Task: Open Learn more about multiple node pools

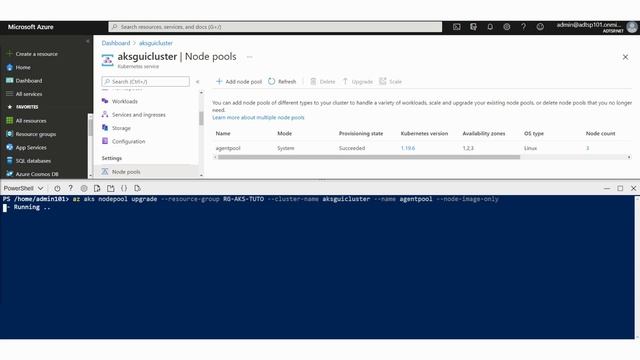Action: click(258, 118)
